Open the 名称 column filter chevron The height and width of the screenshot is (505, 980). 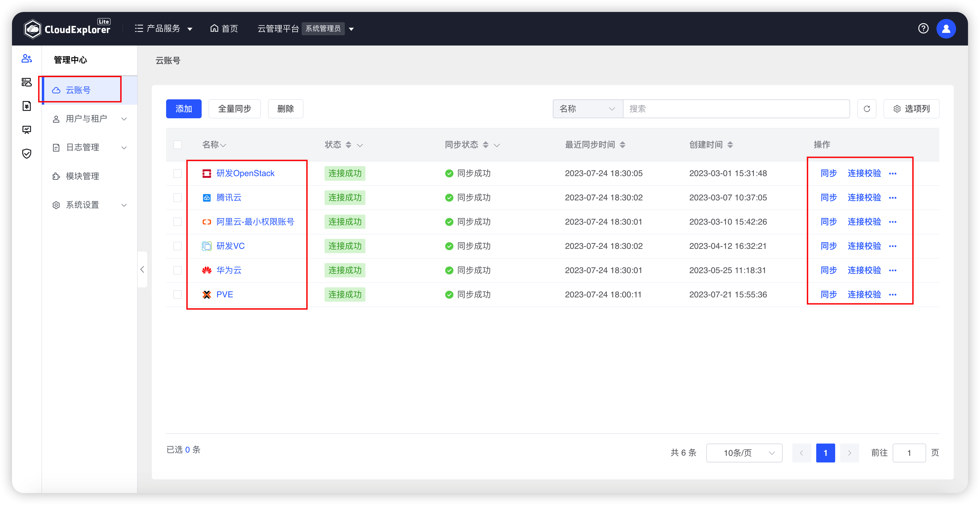tap(224, 146)
